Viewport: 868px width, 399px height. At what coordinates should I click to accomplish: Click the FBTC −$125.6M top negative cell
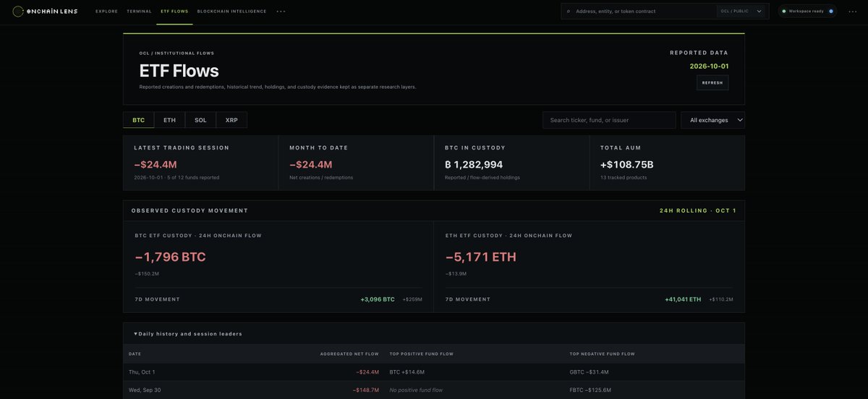pyautogui.click(x=590, y=390)
